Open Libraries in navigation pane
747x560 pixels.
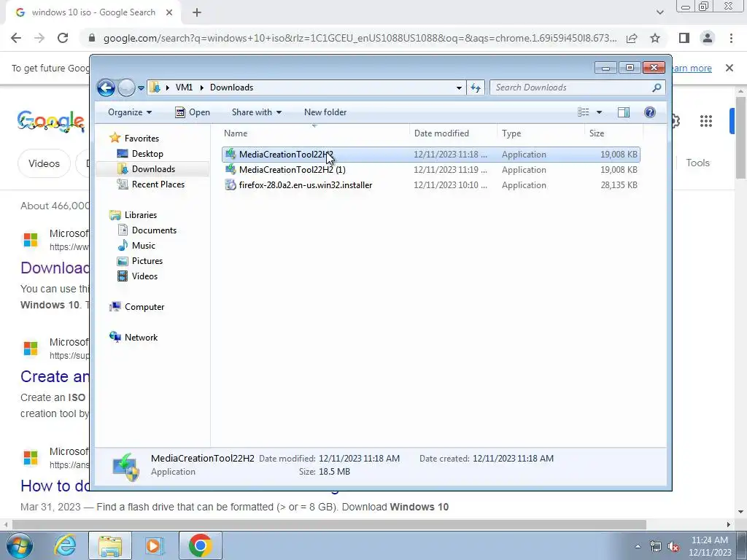pyautogui.click(x=141, y=215)
